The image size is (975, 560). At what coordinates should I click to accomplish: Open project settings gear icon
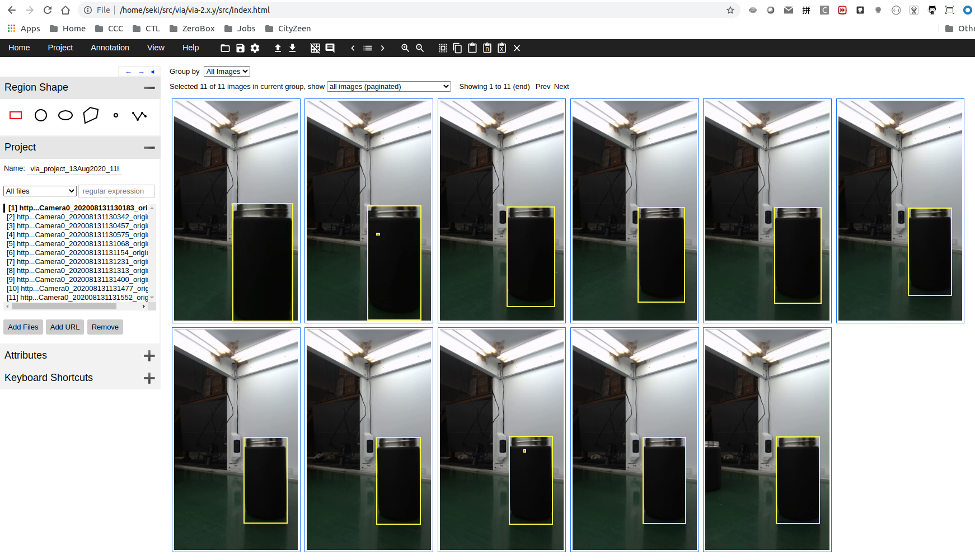point(255,48)
